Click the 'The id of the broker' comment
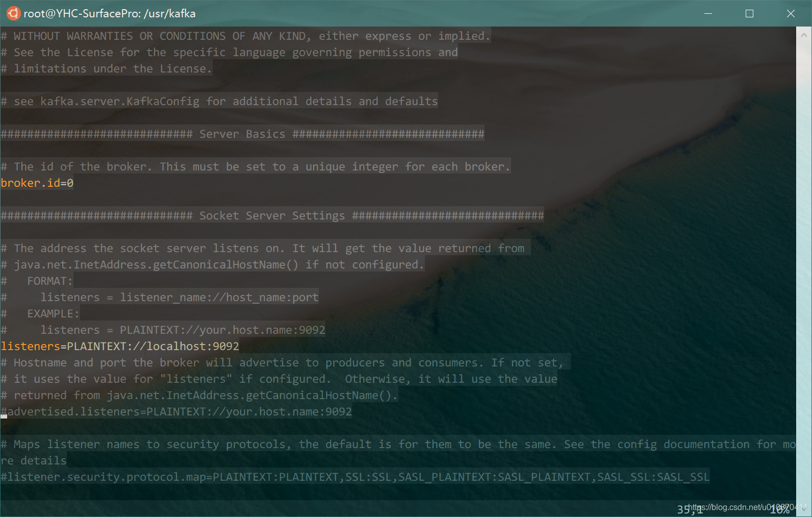Viewport: 812px width, 517px height. [x=256, y=166]
